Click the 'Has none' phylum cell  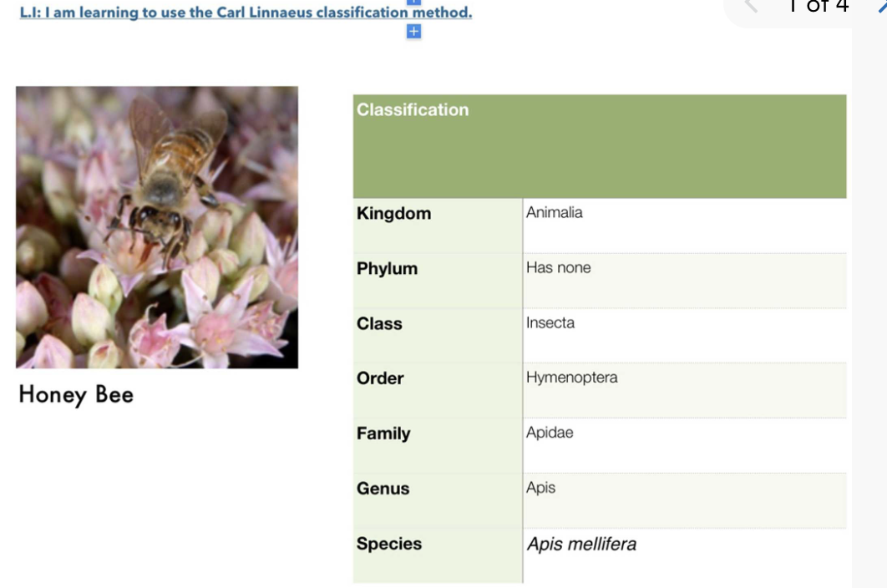(x=685, y=281)
